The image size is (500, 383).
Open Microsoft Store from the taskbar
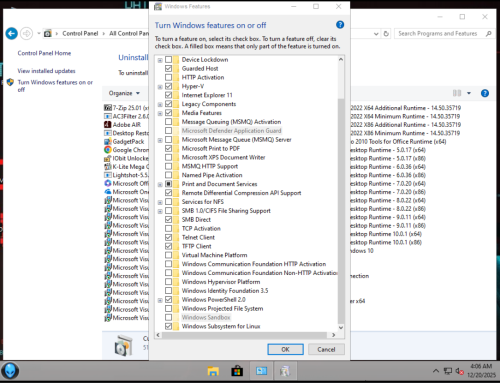point(237,371)
